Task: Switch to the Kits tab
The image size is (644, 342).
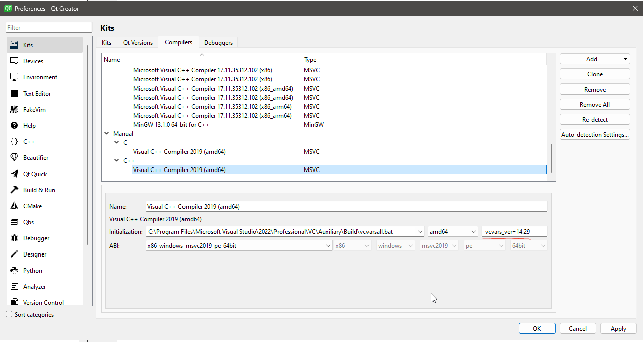Action: 106,42
